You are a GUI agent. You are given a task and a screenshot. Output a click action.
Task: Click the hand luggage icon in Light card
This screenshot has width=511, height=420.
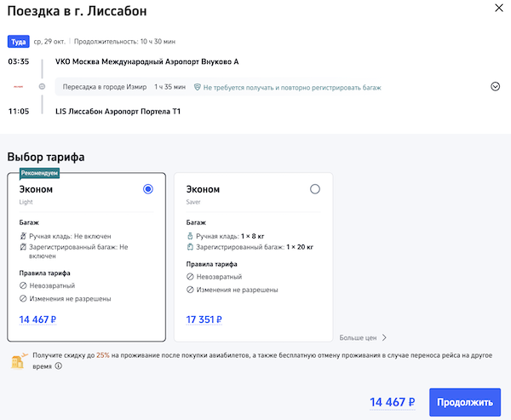[23, 235]
